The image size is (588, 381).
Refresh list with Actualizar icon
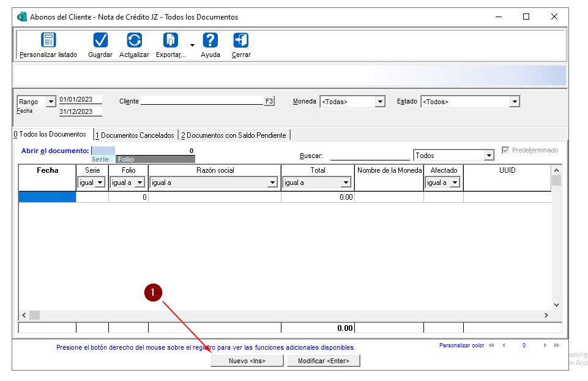(x=134, y=40)
